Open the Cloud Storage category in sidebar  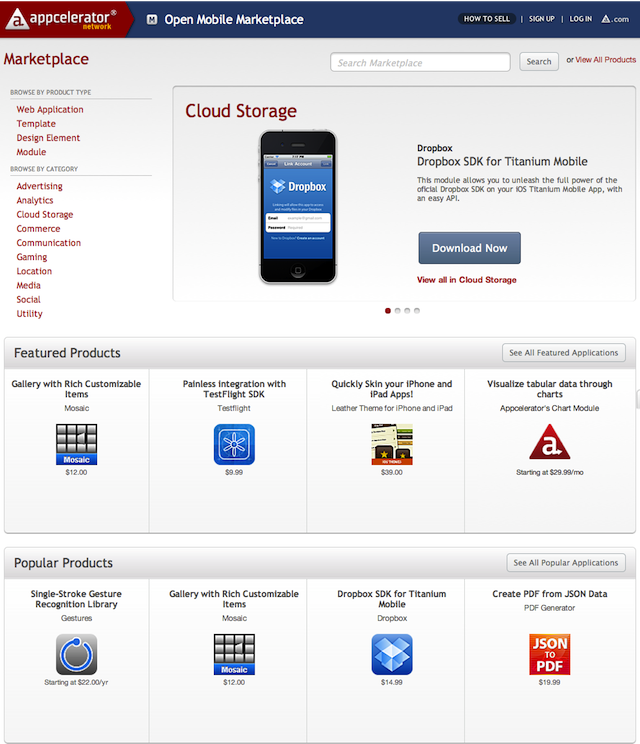(x=45, y=214)
